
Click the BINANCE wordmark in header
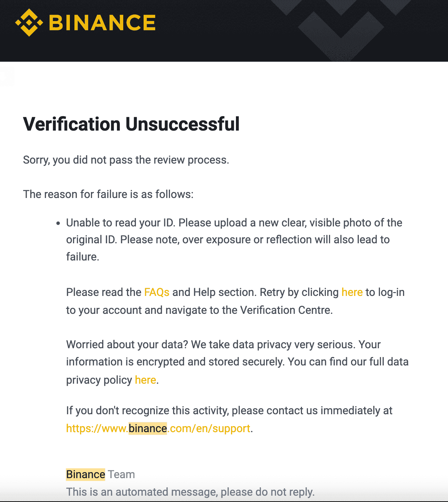(x=102, y=23)
